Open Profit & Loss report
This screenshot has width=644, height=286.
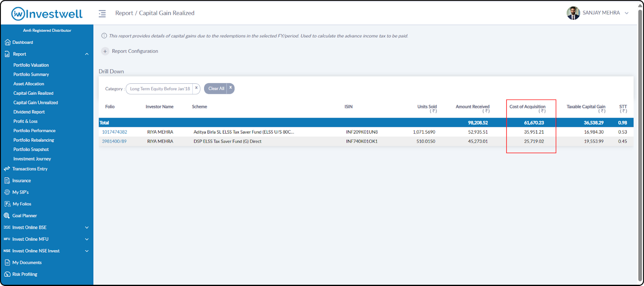(x=25, y=121)
